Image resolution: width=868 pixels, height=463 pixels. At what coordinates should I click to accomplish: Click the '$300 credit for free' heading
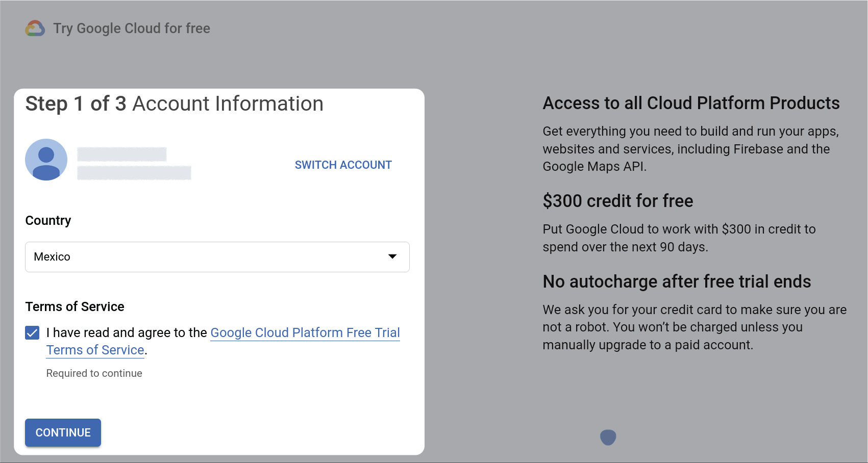(x=618, y=201)
